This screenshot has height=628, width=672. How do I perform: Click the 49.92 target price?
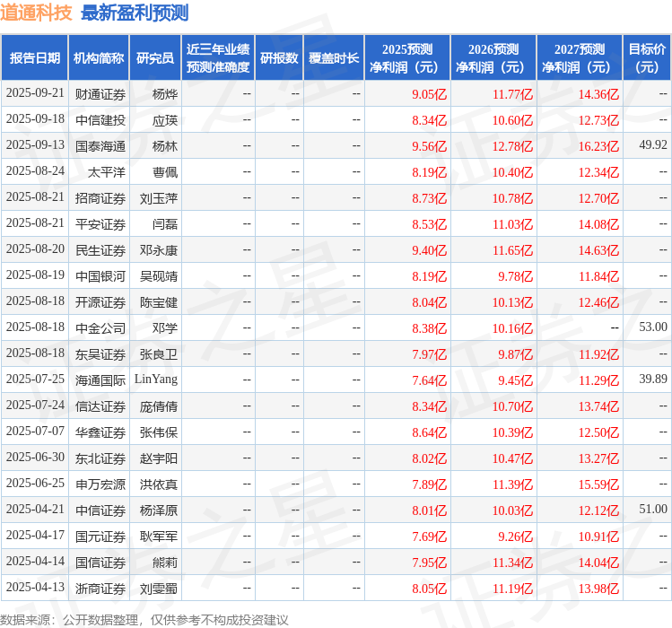pos(653,145)
